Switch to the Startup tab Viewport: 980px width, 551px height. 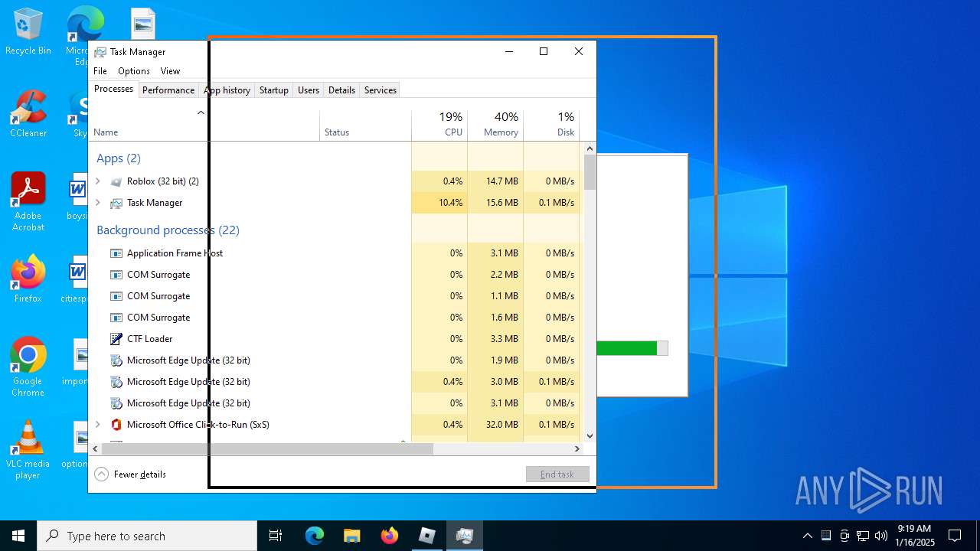(x=274, y=90)
